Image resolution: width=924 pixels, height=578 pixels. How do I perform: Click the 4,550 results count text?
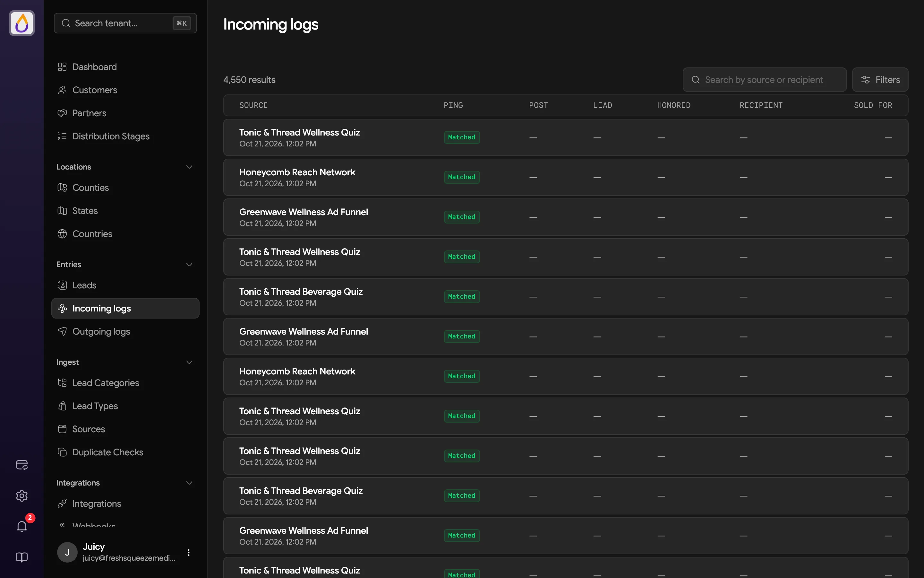[x=249, y=80]
